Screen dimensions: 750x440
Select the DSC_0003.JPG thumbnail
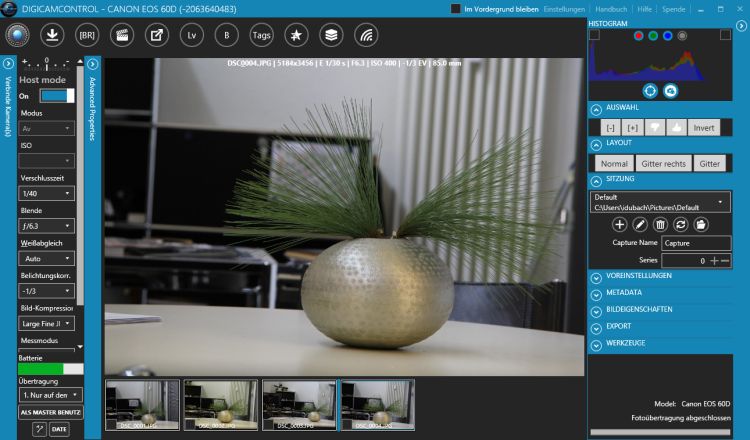[x=297, y=405]
